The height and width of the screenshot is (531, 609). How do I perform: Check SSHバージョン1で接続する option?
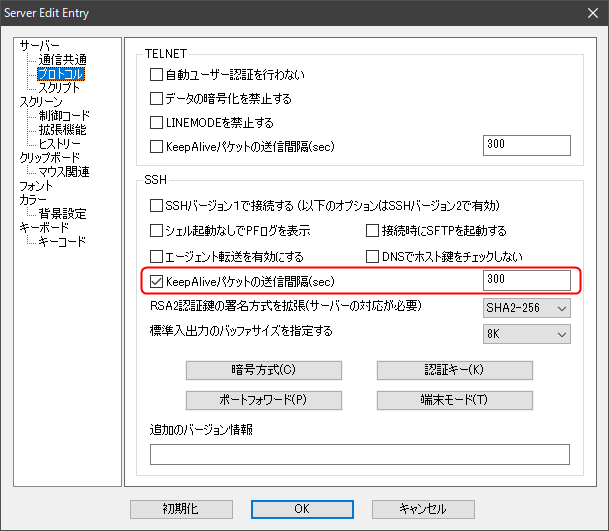pyautogui.click(x=156, y=206)
